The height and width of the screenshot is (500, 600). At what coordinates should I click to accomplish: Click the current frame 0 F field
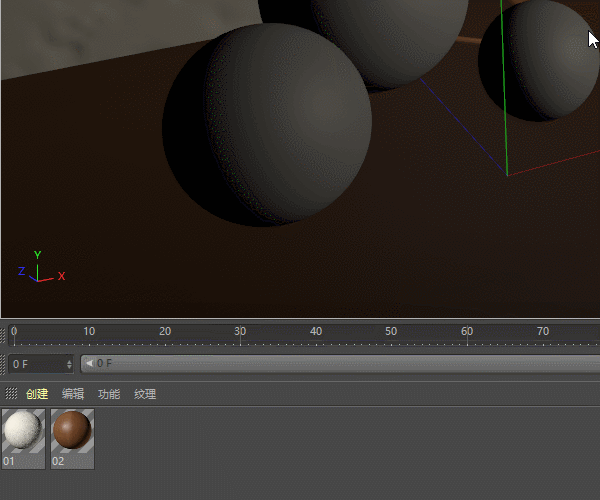[x=37, y=364]
